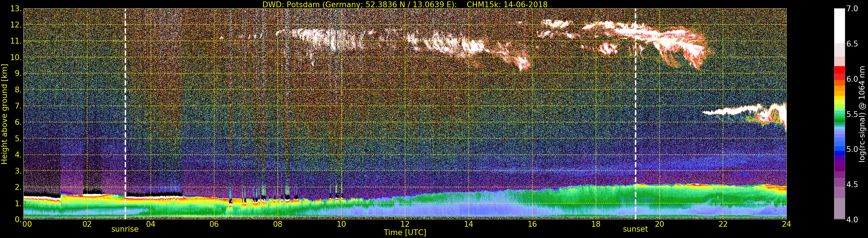
Task: Click the colorbar value '4.5'
Action: pyautogui.click(x=852, y=185)
